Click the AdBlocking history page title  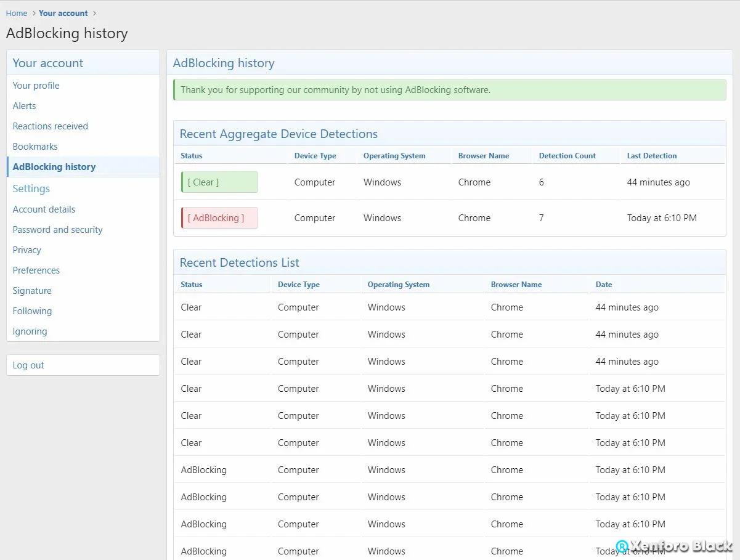click(67, 33)
